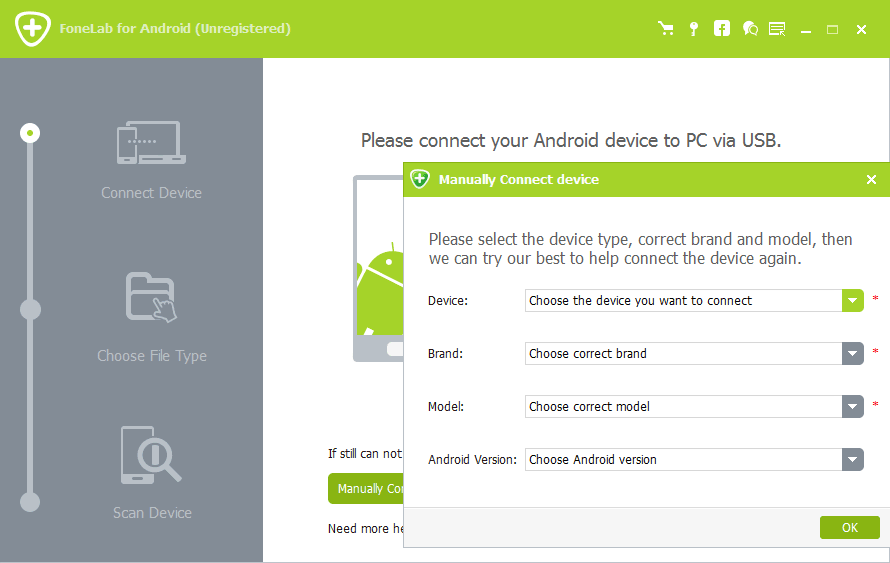Click the Scan Device label
The image size is (890, 563).
click(152, 513)
